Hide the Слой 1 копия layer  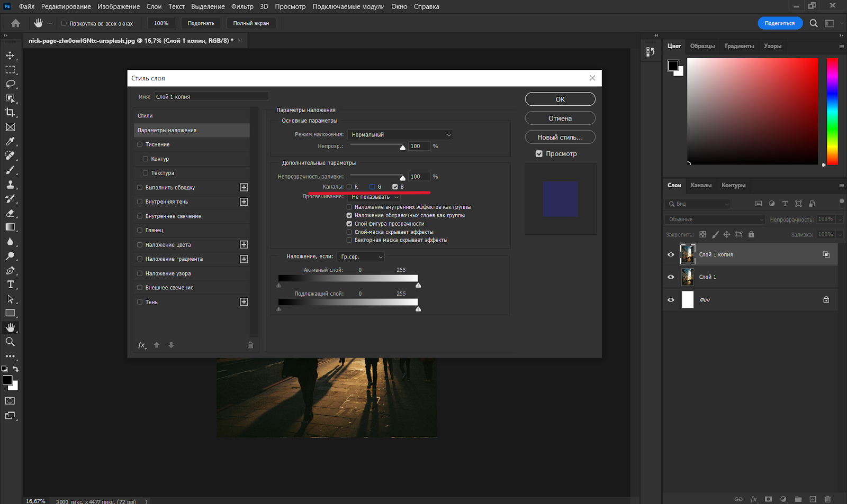(671, 254)
